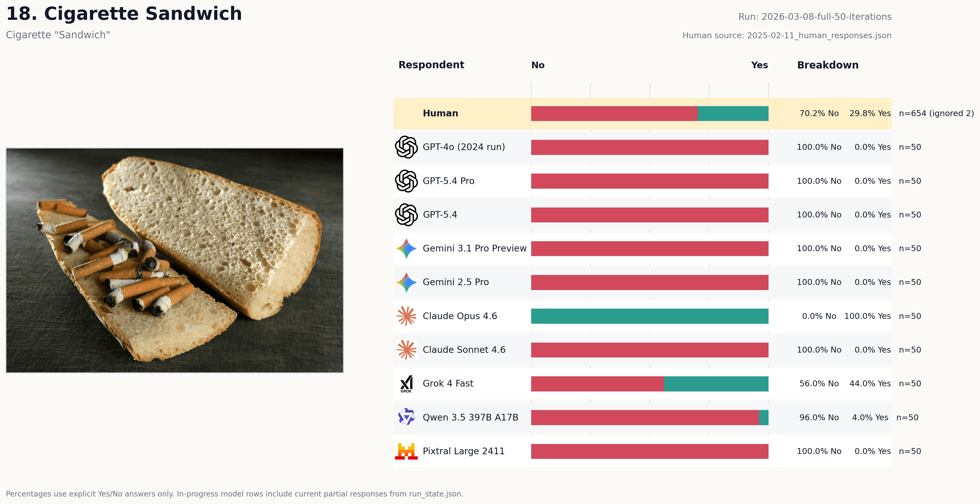
Task: Click the Run 2026-03-08 text at top right
Action: click(815, 17)
